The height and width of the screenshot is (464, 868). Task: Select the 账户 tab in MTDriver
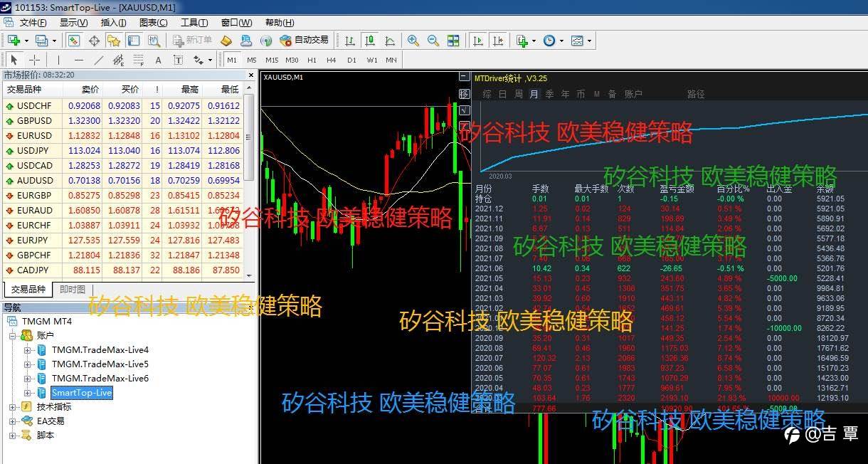click(634, 94)
